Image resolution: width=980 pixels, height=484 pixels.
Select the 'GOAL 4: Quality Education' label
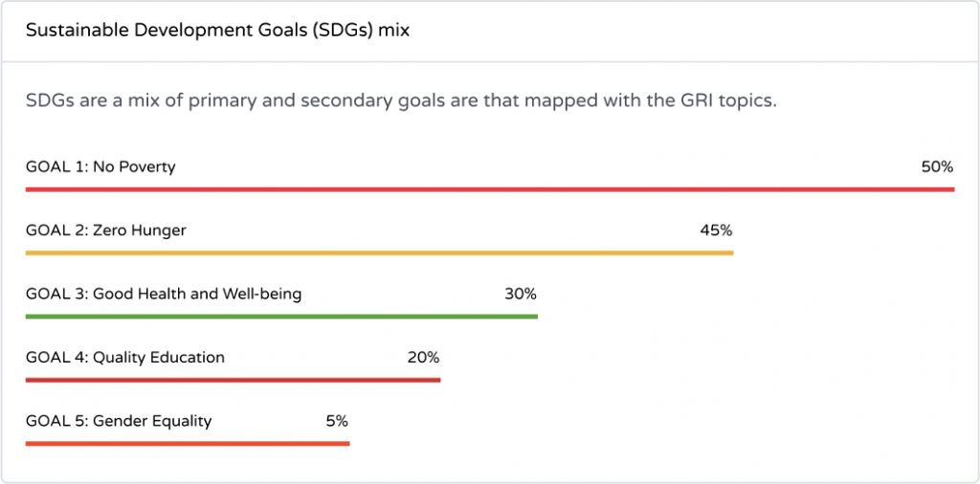[x=125, y=358]
